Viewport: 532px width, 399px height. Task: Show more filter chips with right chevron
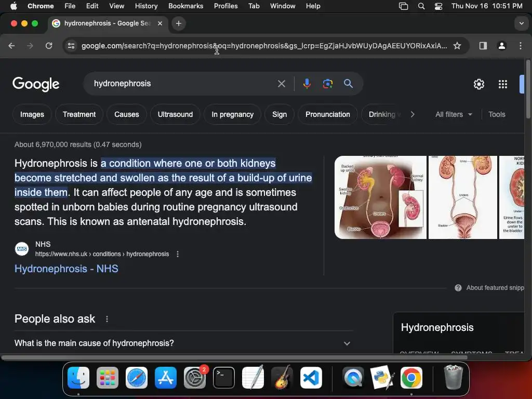[412, 114]
